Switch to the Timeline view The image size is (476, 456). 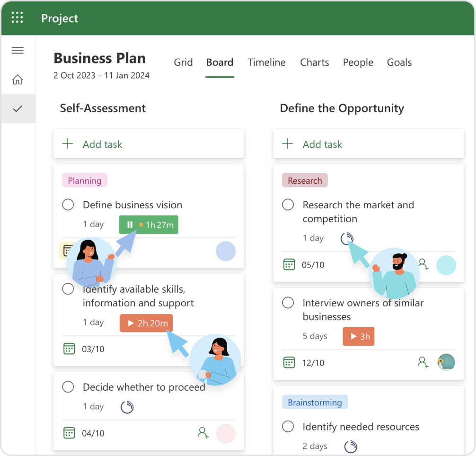pos(266,62)
